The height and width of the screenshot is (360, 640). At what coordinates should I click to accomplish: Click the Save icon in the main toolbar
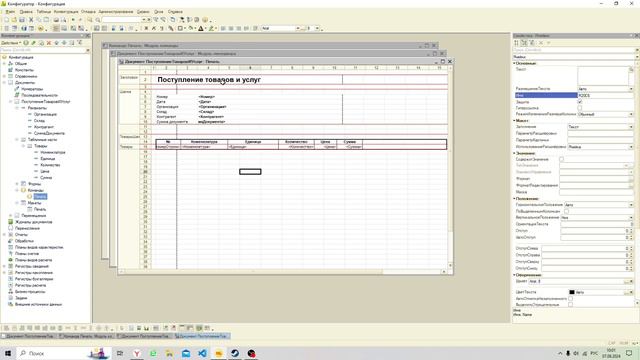tap(22, 20)
